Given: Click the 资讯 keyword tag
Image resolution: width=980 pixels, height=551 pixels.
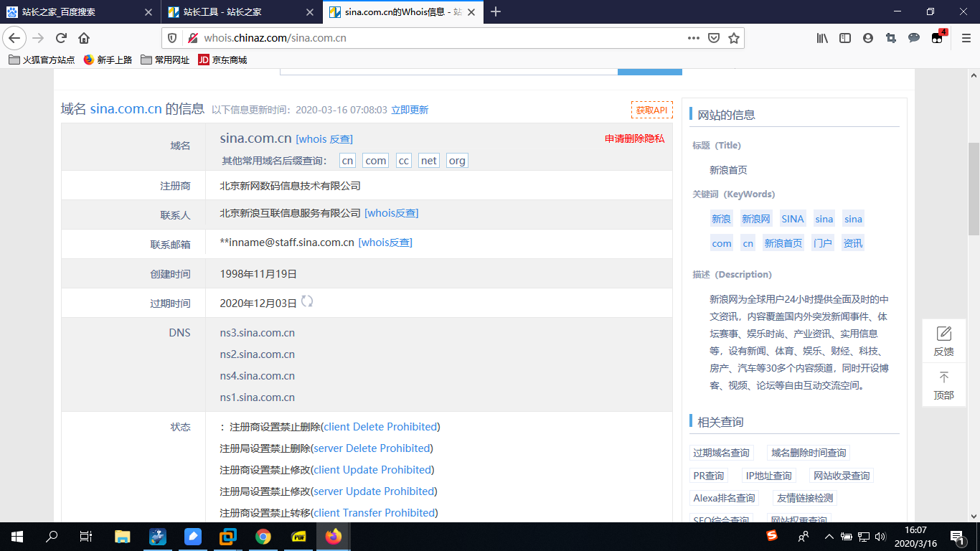Looking at the screenshot, I should (853, 243).
